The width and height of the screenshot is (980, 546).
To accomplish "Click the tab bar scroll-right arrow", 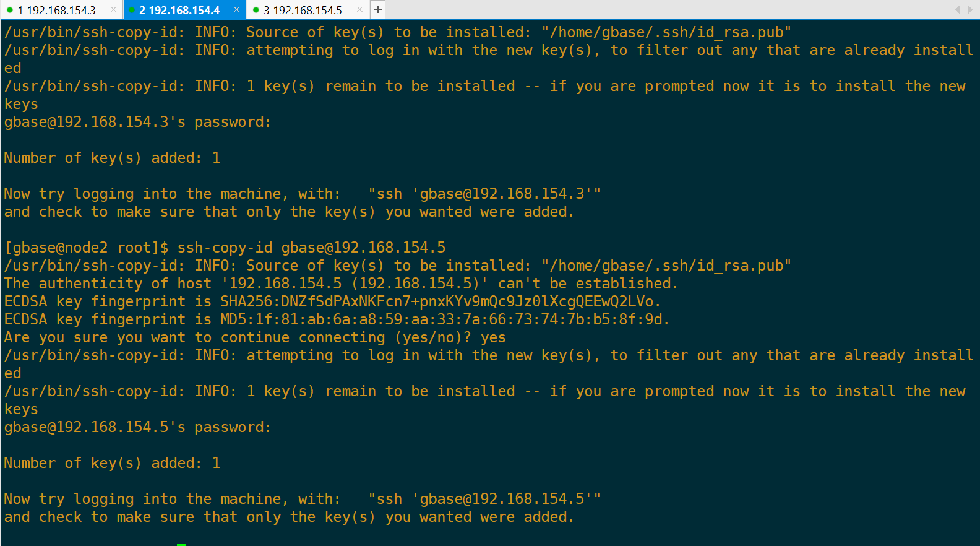I will (x=970, y=9).
